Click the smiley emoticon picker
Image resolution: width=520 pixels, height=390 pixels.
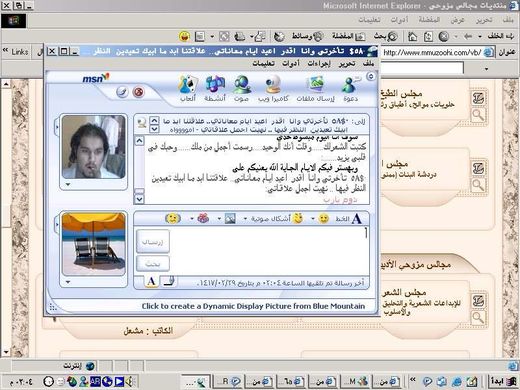point(323,219)
